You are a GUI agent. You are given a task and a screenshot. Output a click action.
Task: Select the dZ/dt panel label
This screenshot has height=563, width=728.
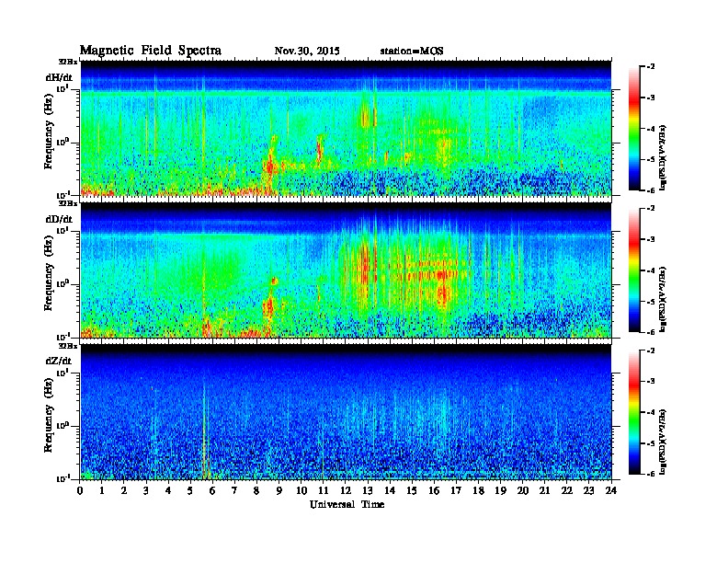[x=59, y=361]
